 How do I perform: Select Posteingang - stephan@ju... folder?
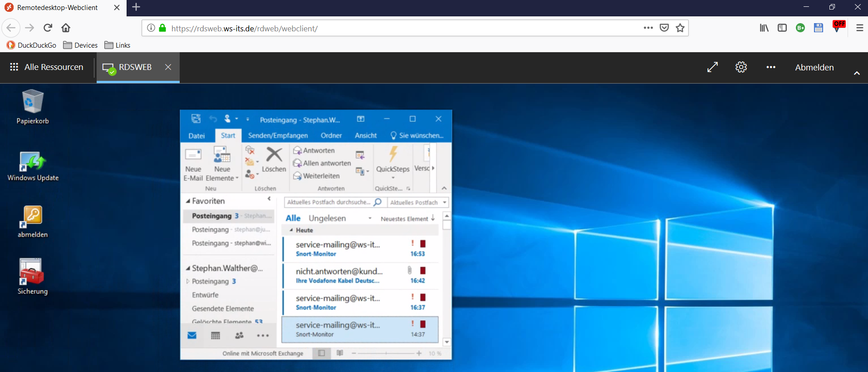point(229,229)
